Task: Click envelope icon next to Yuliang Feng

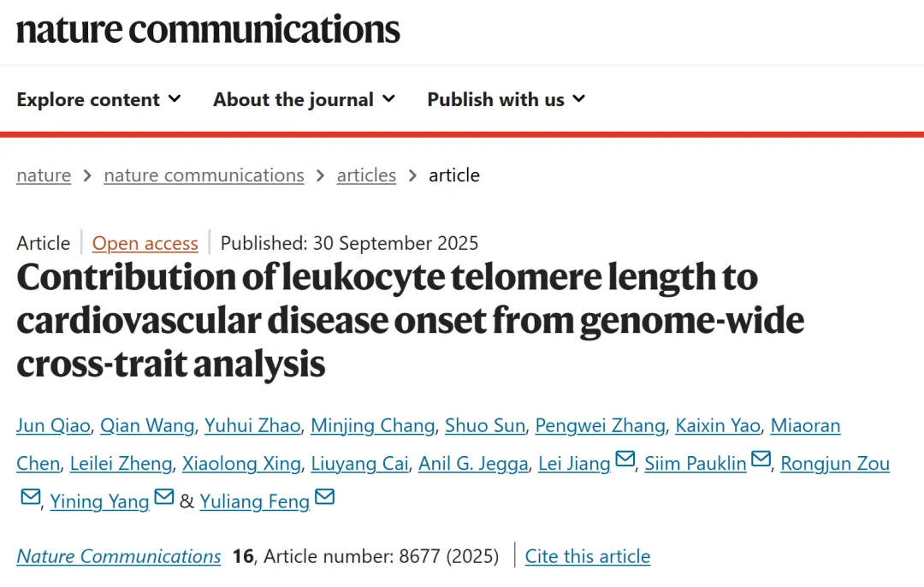Action: (x=325, y=497)
